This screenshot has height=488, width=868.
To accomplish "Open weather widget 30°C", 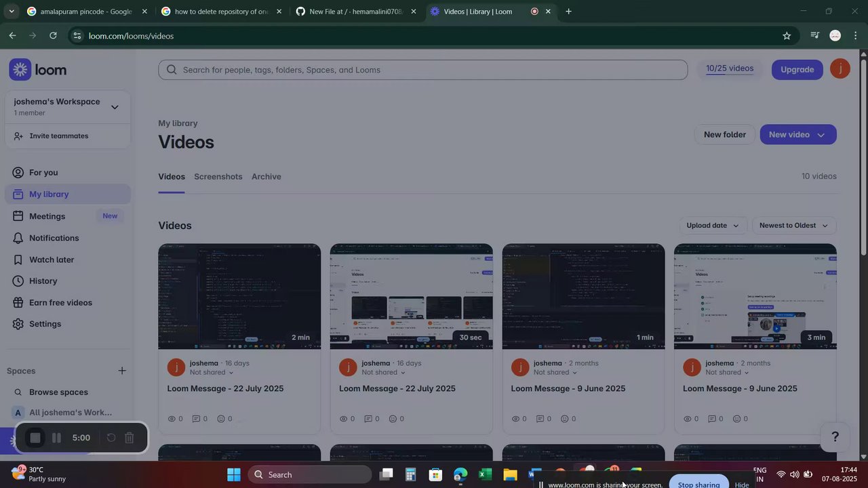I will coord(39,474).
